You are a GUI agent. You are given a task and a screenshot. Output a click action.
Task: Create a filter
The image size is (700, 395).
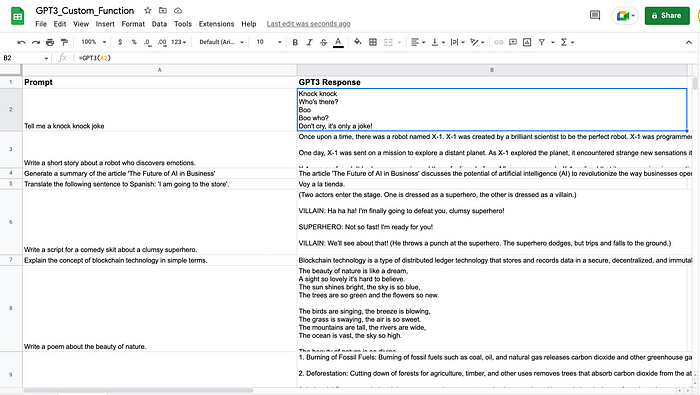542,42
